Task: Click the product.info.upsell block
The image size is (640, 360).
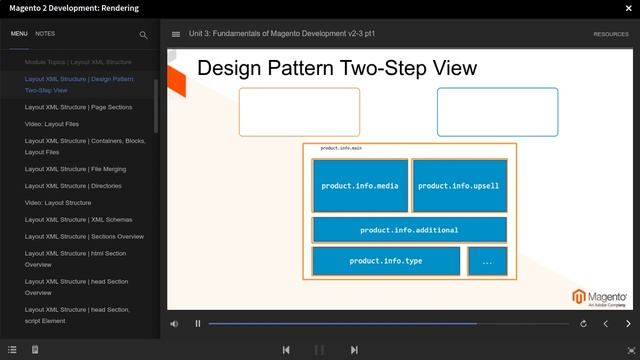Action: coord(460,186)
